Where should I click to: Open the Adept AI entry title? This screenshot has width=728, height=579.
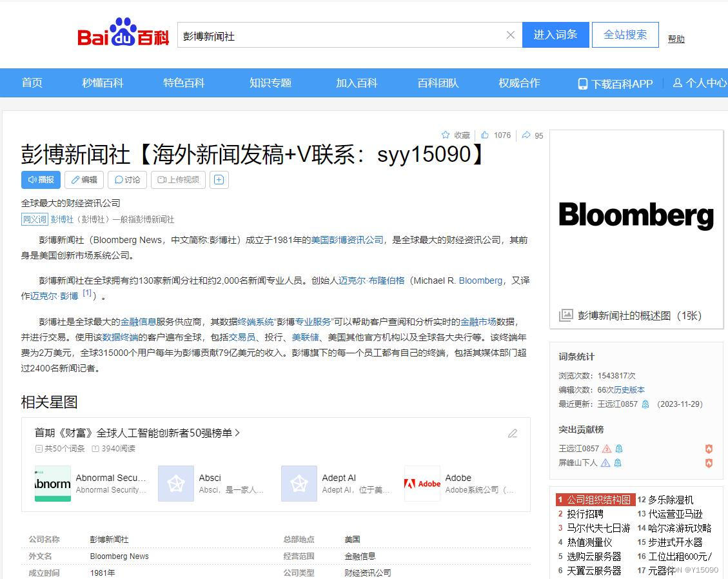pos(339,478)
